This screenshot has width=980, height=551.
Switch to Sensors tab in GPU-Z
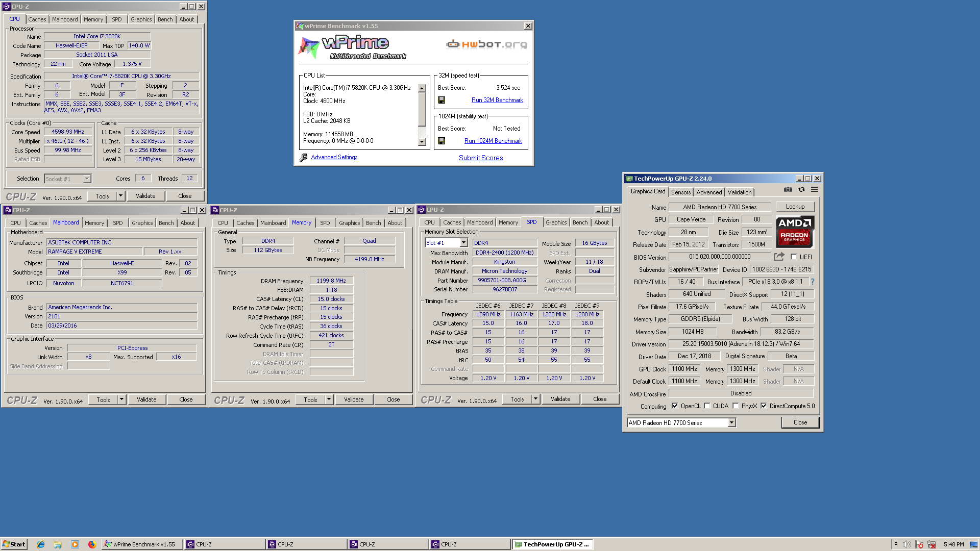click(681, 192)
